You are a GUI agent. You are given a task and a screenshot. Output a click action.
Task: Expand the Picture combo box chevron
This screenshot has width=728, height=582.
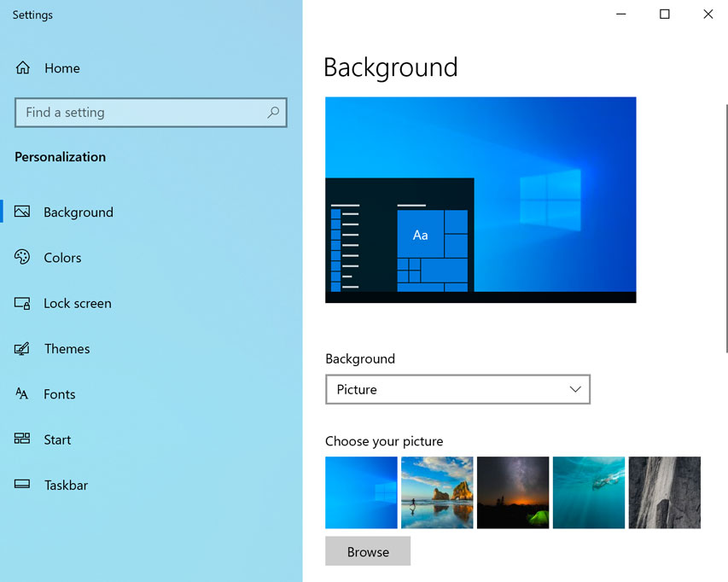coord(574,389)
